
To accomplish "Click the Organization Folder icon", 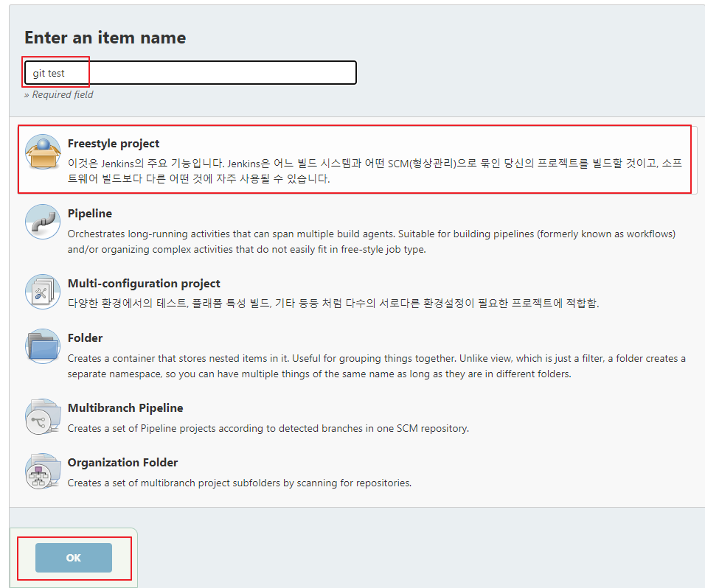I will point(43,471).
